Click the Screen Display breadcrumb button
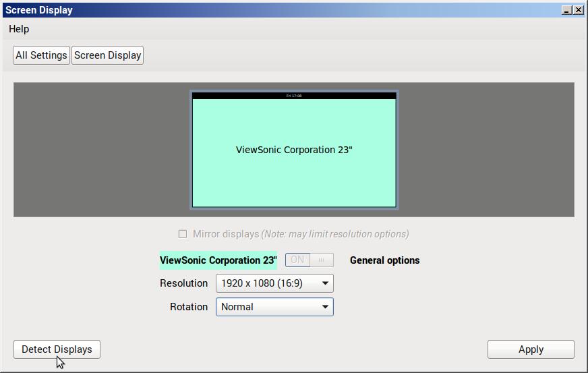588x373 pixels. pyautogui.click(x=107, y=55)
